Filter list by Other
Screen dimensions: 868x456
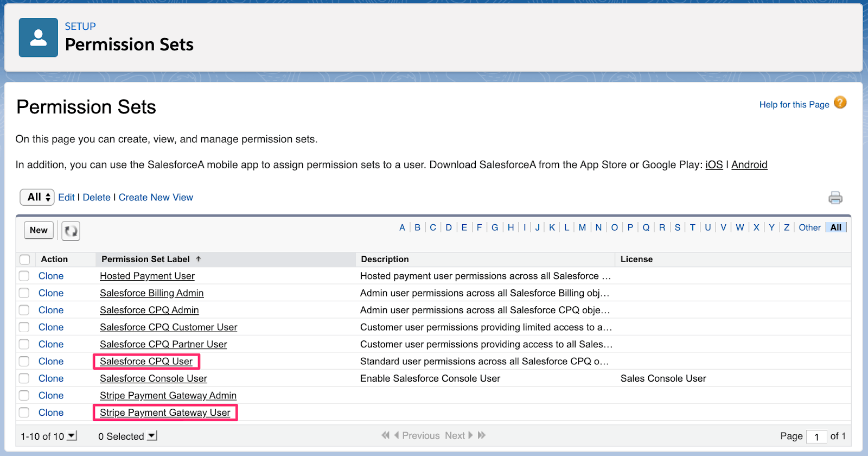[x=809, y=227]
